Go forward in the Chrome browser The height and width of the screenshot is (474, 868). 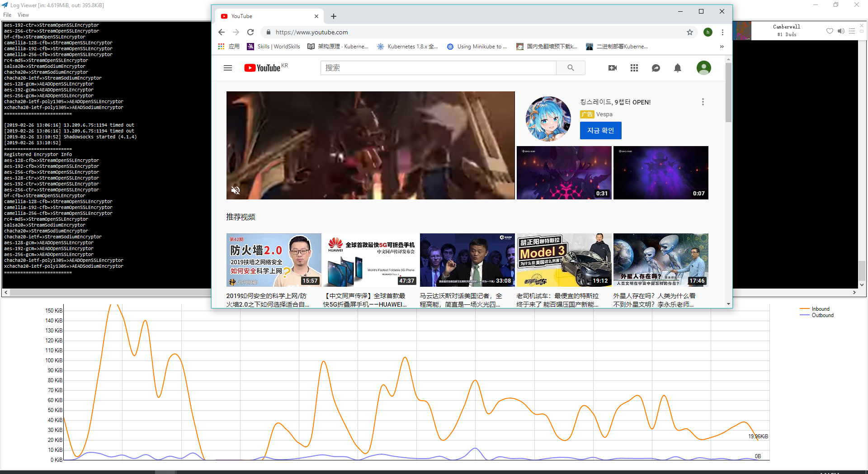point(236,32)
